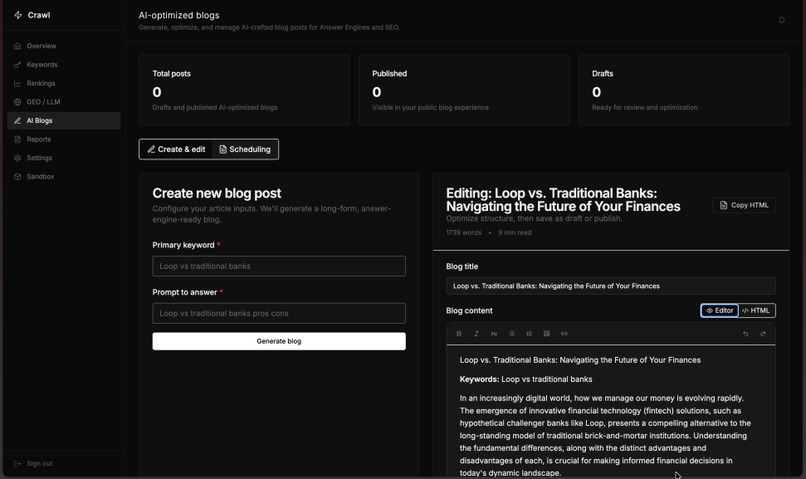Redo edit in blog editor

click(x=763, y=334)
